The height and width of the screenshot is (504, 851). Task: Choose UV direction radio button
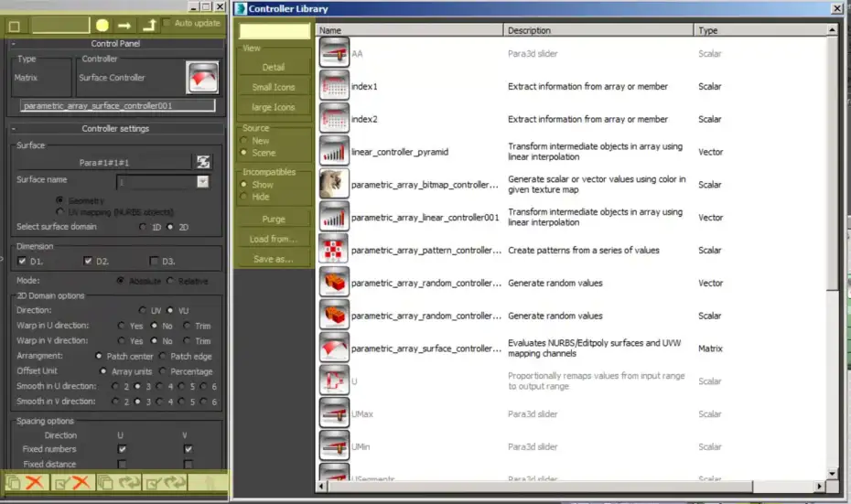coord(142,310)
